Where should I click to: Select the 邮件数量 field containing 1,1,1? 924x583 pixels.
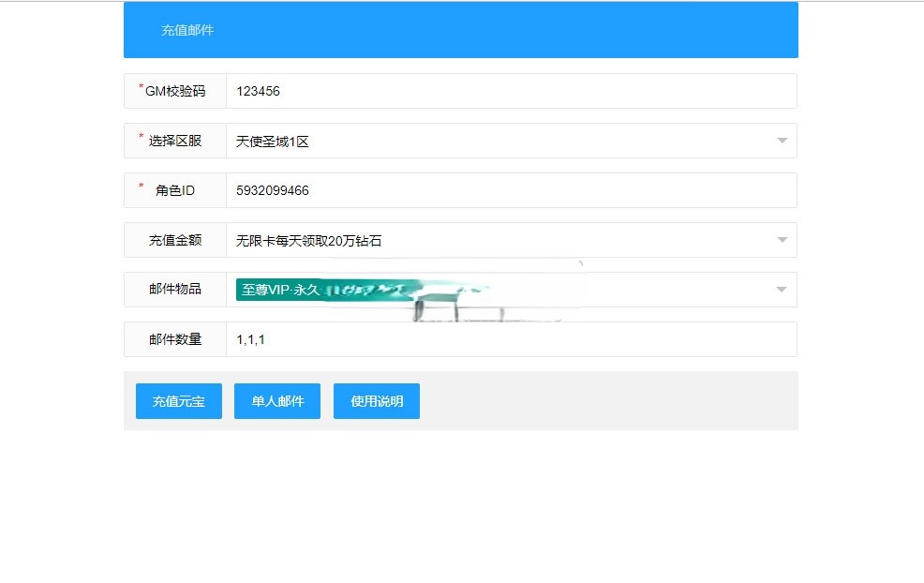pos(469,339)
